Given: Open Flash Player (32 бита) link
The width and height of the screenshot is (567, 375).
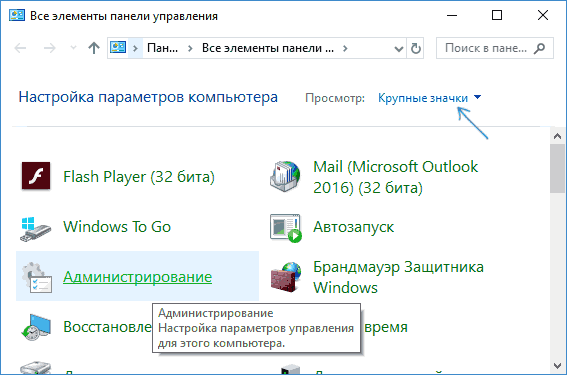Looking at the screenshot, I should coord(139,177).
